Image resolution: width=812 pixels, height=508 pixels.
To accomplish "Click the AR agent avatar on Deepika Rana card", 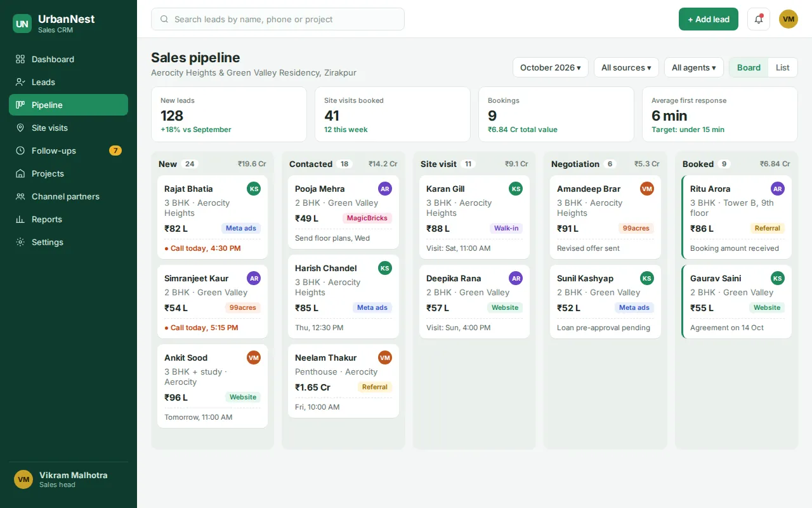I will [516, 278].
